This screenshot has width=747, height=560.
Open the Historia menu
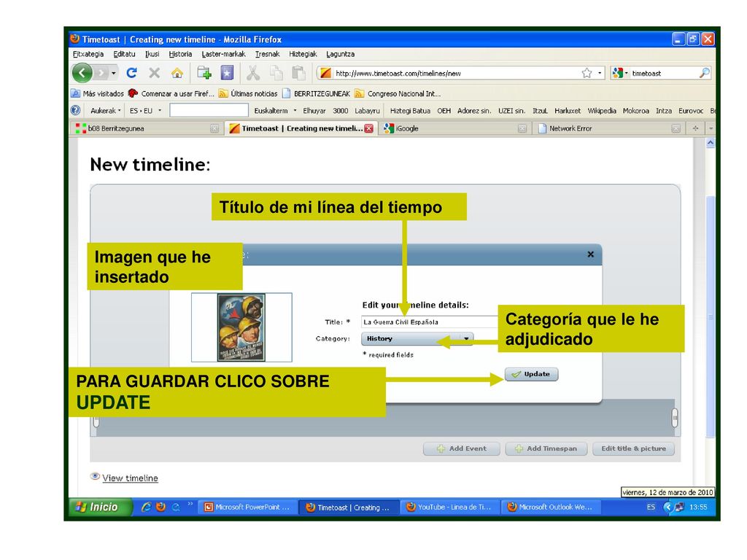click(181, 54)
